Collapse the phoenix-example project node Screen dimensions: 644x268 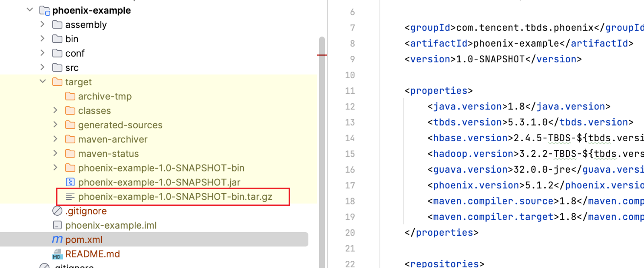tap(30, 10)
